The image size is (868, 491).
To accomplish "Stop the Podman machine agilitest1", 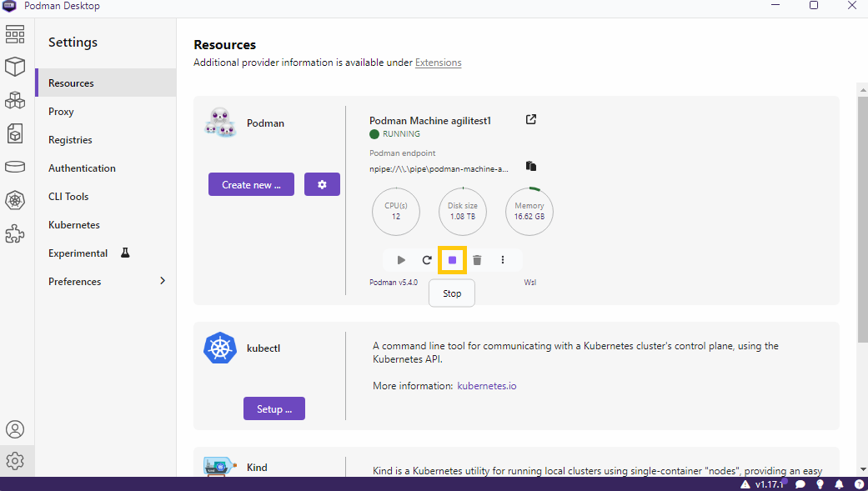I will (x=452, y=260).
